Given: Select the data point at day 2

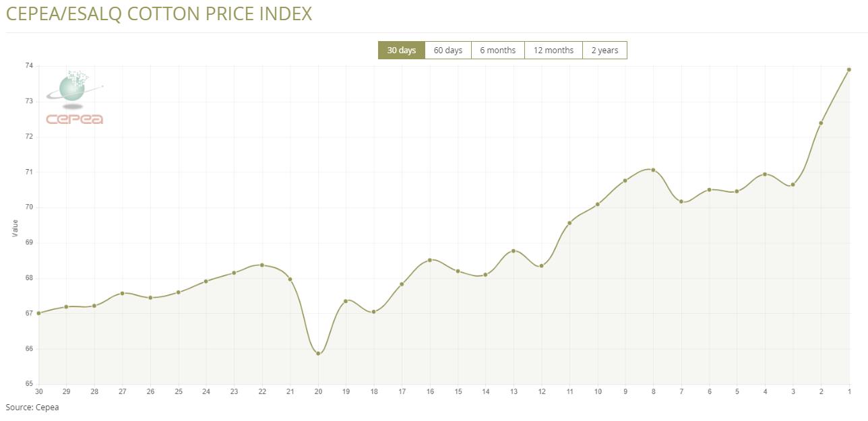Looking at the screenshot, I should point(821,123).
